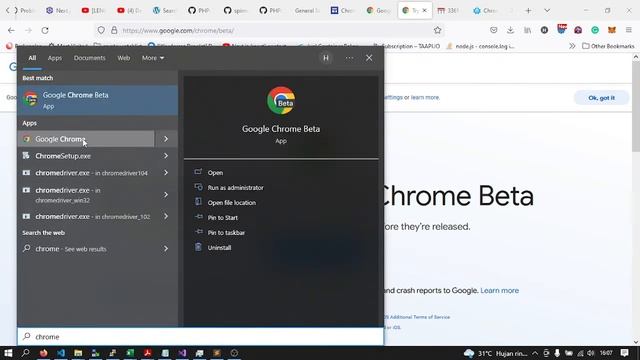Click the Firefox URL address bar
Screen dimensions: 640x360
[x=269, y=30]
